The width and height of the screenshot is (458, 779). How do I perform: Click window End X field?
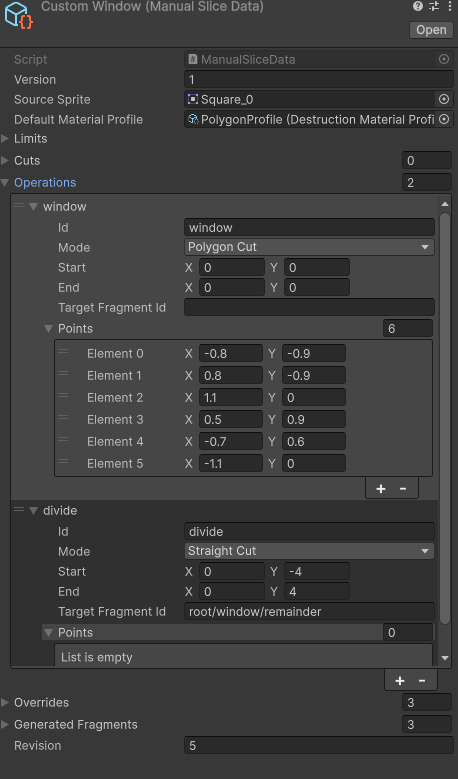[x=232, y=287]
